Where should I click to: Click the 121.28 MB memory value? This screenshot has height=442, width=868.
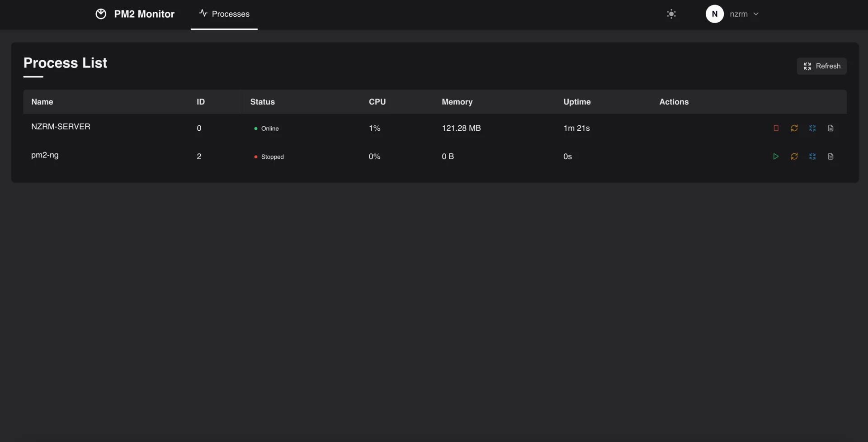click(461, 128)
